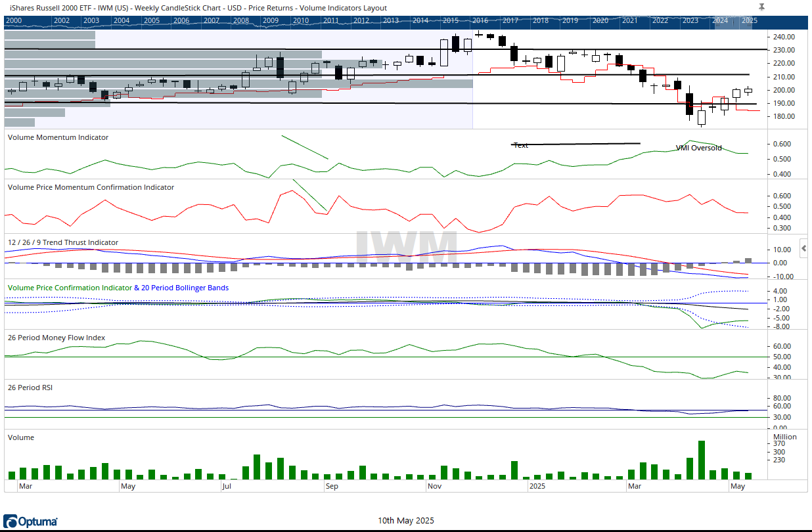
Task: Click the Jul label on the date axis
Action: (227, 487)
